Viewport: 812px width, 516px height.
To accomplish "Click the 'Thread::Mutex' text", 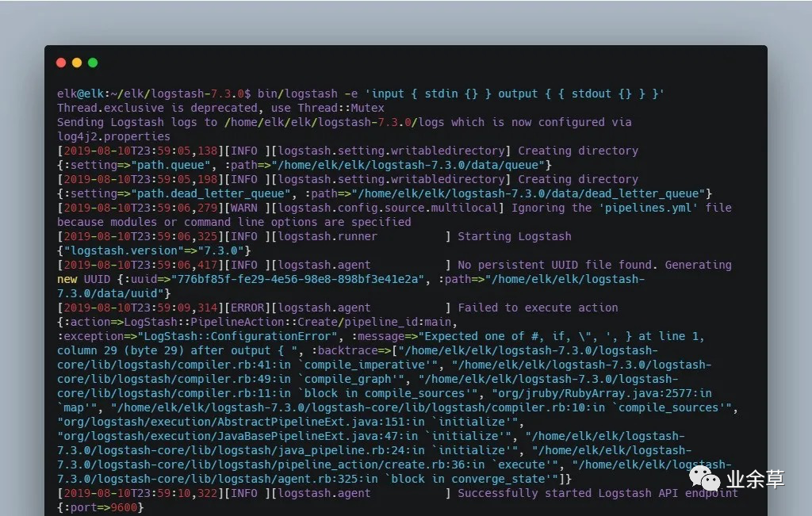I will (x=341, y=108).
